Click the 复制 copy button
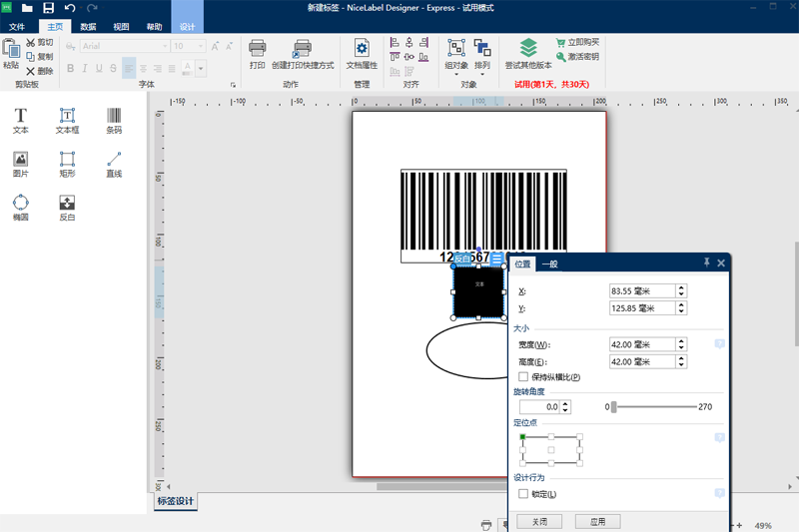Image resolution: width=799 pixels, height=532 pixels. (x=40, y=57)
